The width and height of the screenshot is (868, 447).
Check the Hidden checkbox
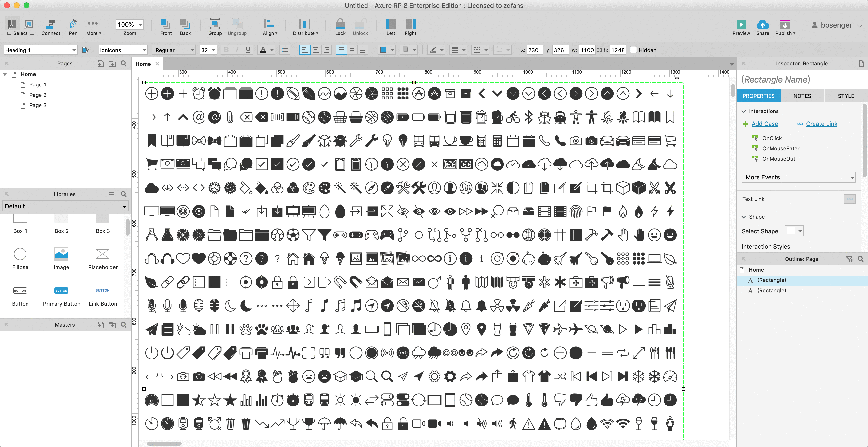pos(633,50)
